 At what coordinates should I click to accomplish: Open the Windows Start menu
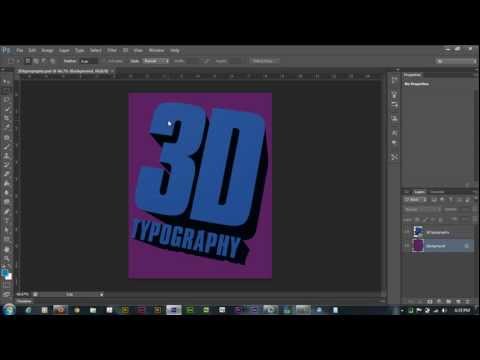[x=9, y=310]
